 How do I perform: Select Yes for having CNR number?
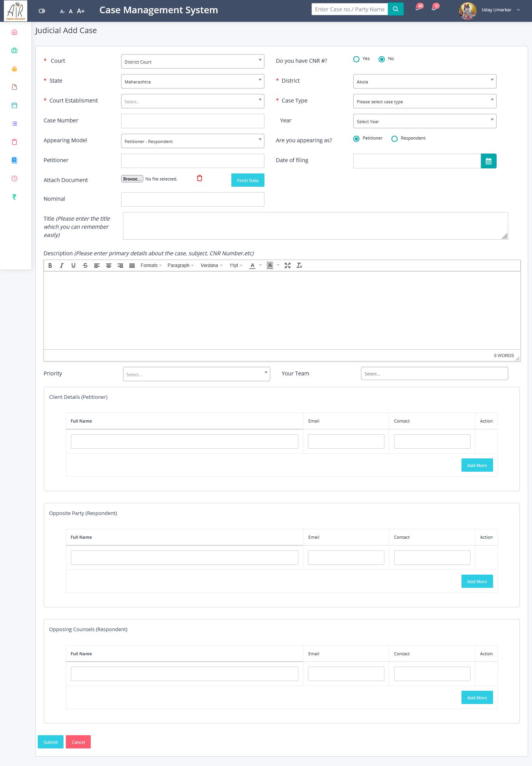point(356,59)
